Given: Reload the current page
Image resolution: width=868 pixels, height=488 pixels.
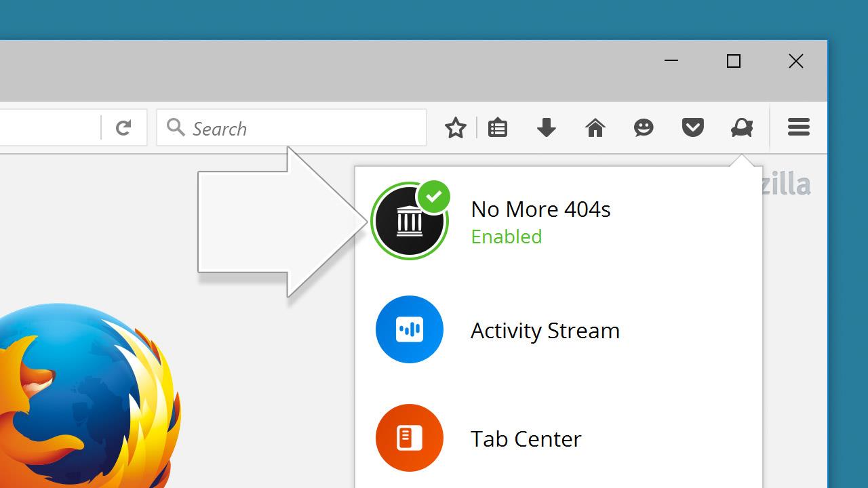Looking at the screenshot, I should coord(123,127).
